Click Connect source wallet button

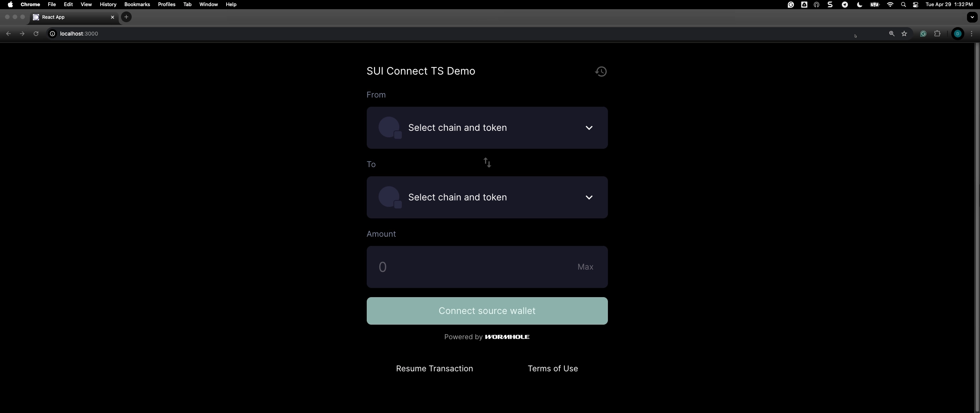click(487, 311)
